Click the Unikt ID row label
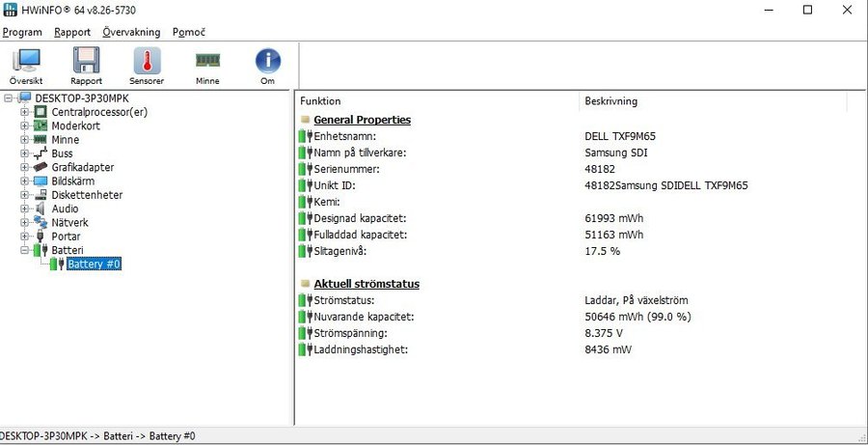Screen dimensions: 868x445 335,185
